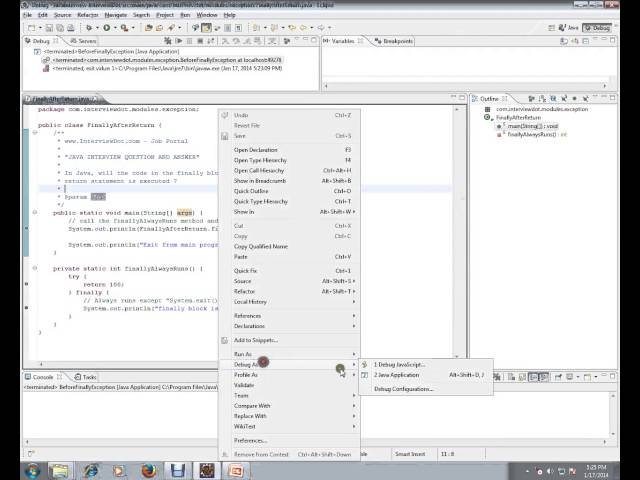The image size is (640, 480).
Task: Click Remove All Terminated Launches icon
Action: 167,41
